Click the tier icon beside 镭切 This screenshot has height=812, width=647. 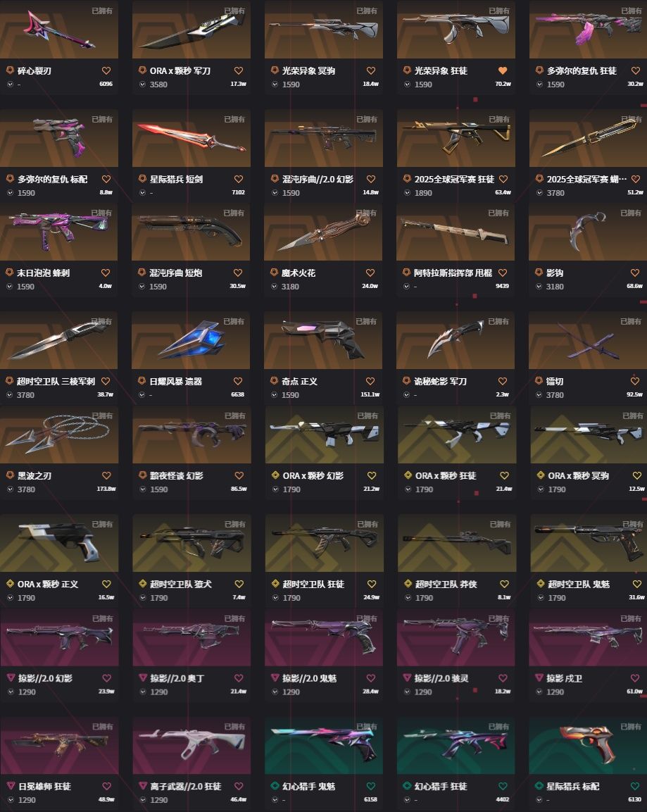539,381
